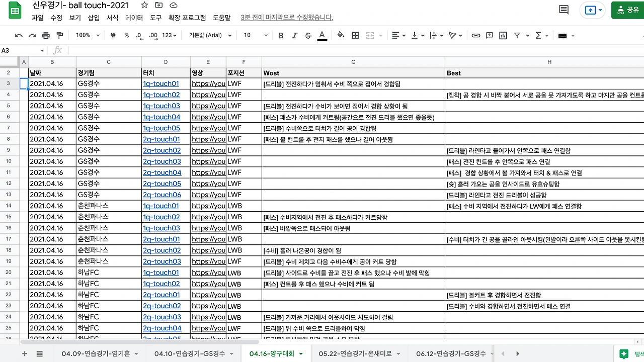Open the fill color bucket

coord(341,36)
